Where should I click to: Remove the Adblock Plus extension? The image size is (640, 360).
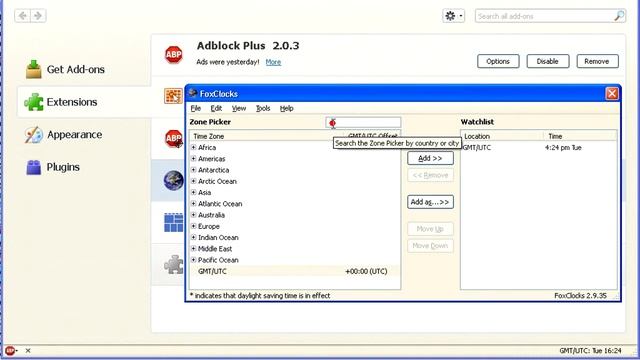click(x=597, y=61)
